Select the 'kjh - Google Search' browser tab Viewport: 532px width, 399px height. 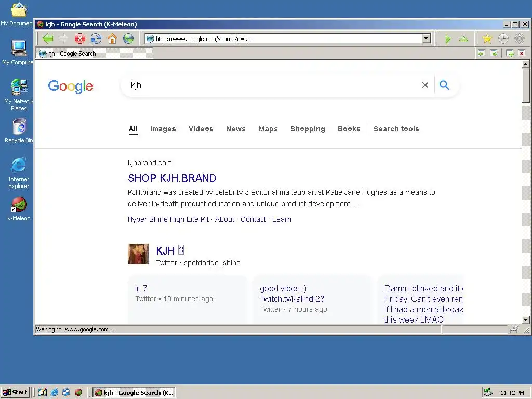(95, 54)
